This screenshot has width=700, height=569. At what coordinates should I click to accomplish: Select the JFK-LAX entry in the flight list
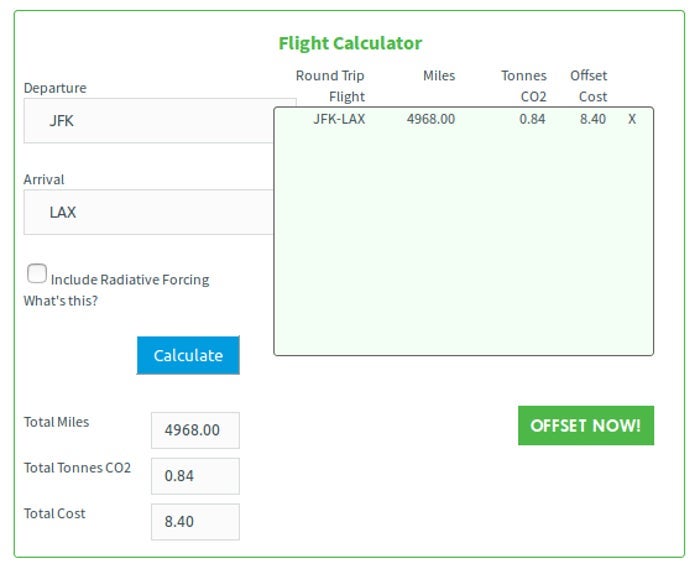(338, 119)
